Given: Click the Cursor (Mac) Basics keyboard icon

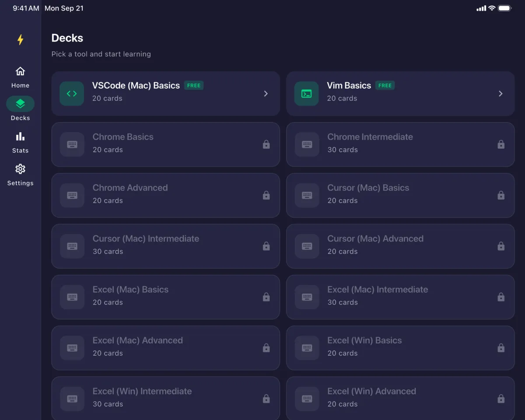Looking at the screenshot, I should tap(307, 195).
